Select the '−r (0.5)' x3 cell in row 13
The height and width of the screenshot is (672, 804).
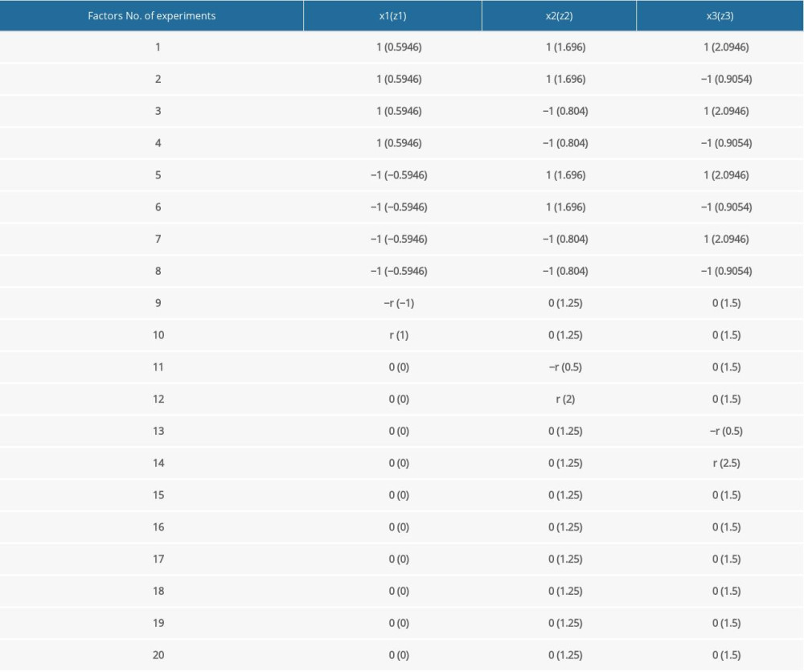[726, 431]
